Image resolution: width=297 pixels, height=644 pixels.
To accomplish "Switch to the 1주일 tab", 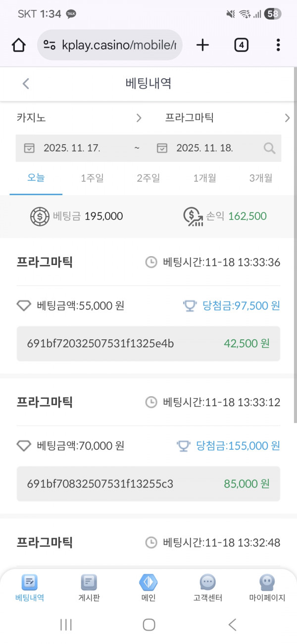I will pyautogui.click(x=92, y=179).
